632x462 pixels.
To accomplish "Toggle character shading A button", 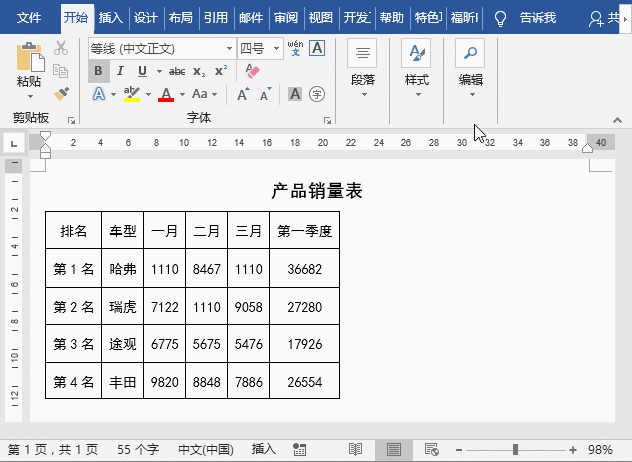I will click(x=295, y=94).
